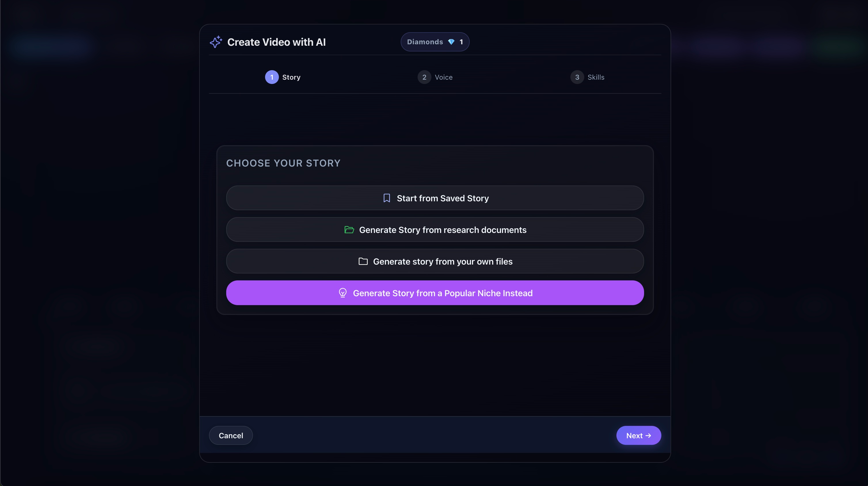Screen dimensions: 868x486
Task: Click the green open folder icon for research documents
Action: [x=349, y=230]
